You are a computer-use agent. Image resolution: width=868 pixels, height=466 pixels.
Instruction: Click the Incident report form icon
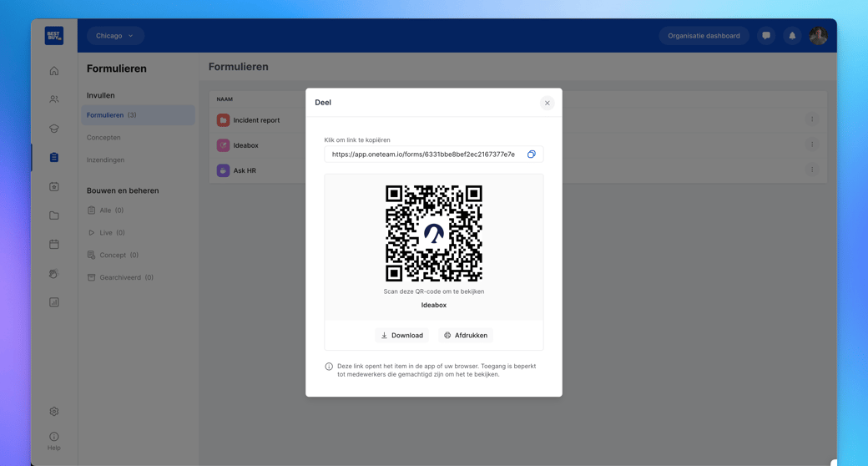pos(223,119)
